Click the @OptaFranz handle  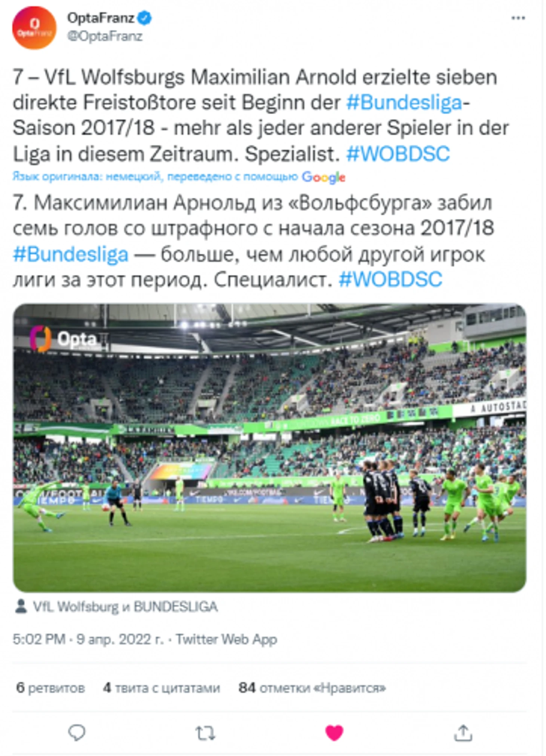[x=105, y=36]
